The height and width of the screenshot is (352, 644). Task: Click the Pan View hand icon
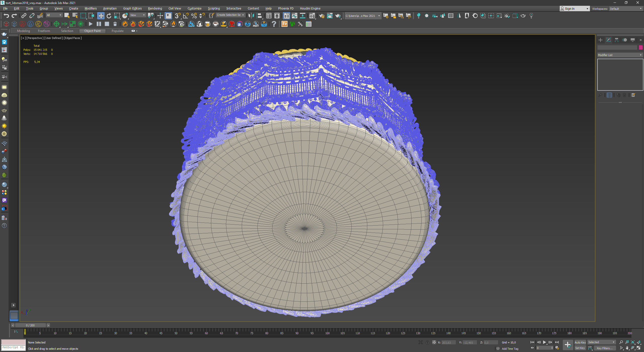627,348
